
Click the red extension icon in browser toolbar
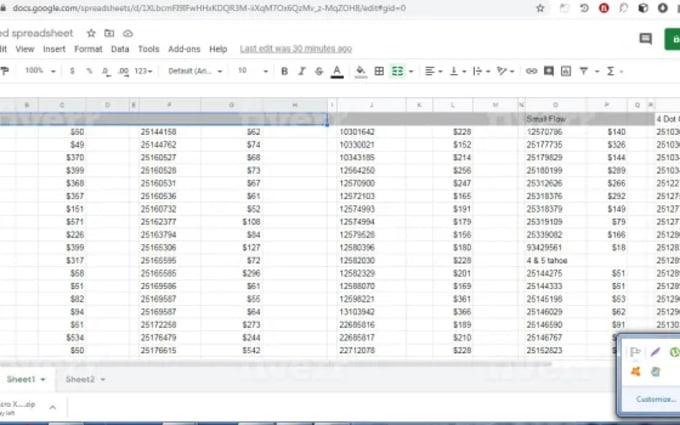pos(604,8)
